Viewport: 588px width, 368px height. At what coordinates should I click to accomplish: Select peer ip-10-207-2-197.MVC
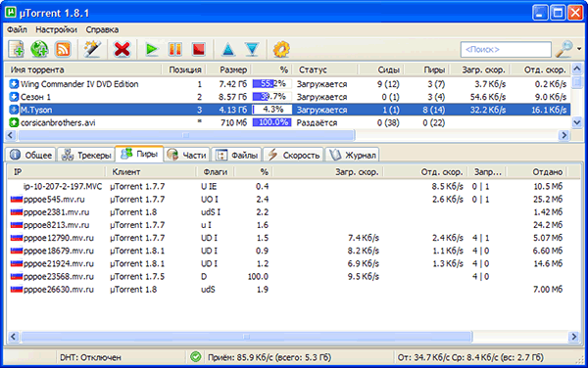(x=287, y=186)
